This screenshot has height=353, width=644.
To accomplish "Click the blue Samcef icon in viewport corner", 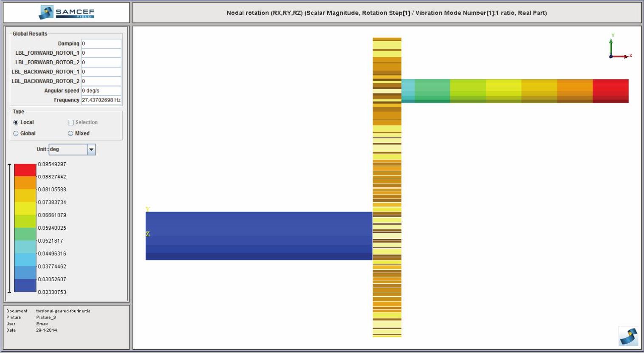I will (x=628, y=336).
